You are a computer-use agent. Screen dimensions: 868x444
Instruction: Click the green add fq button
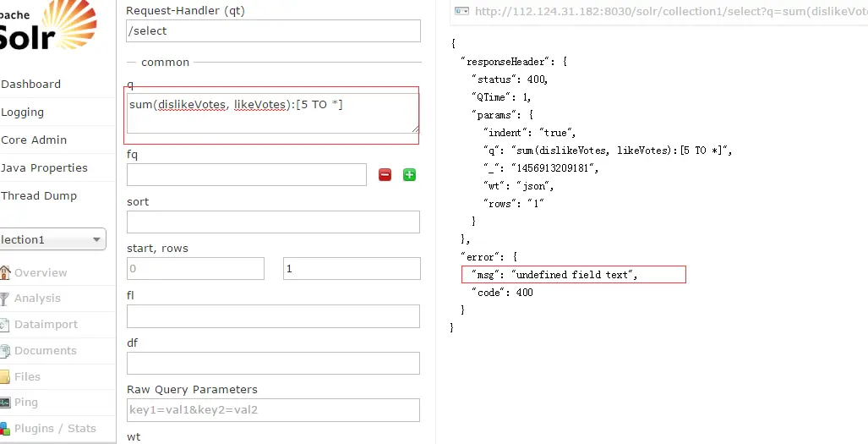coord(409,175)
